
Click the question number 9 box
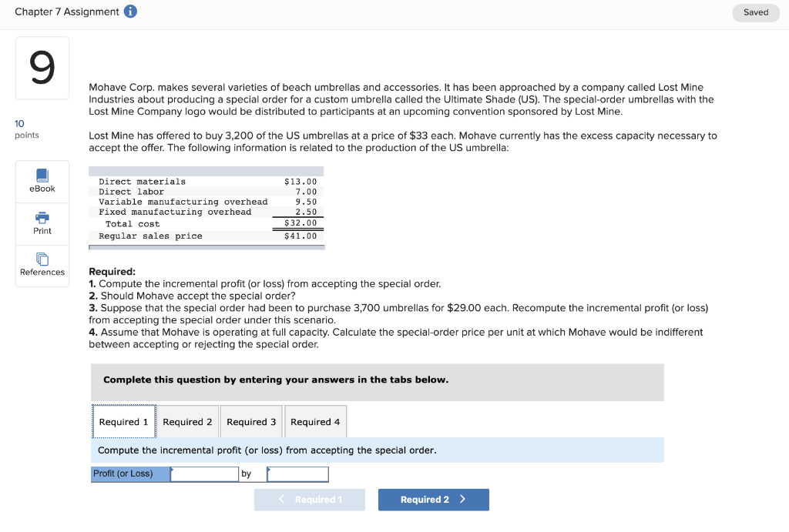42,68
